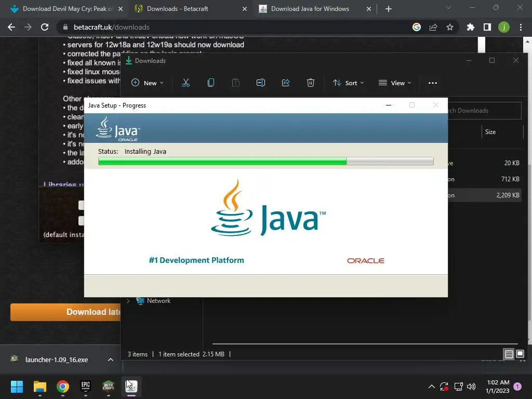Reload the betacraft page
Screen dimensions: 532x399
(x=45, y=27)
